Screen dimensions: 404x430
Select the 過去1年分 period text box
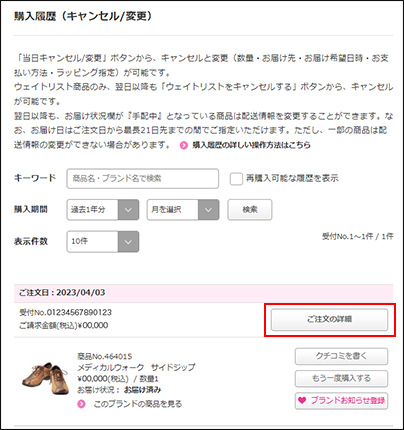pyautogui.click(x=92, y=210)
